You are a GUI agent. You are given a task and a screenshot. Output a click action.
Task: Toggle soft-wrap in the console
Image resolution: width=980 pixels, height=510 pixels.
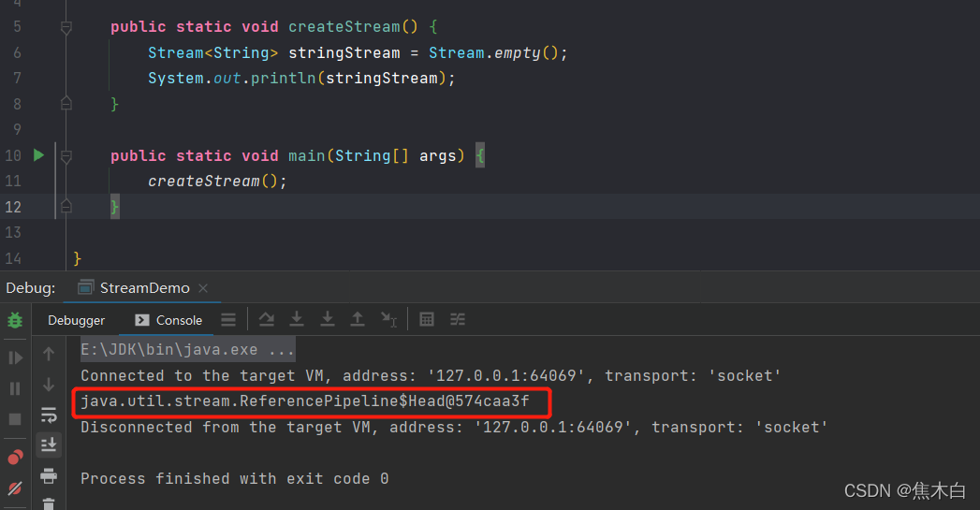[x=49, y=415]
